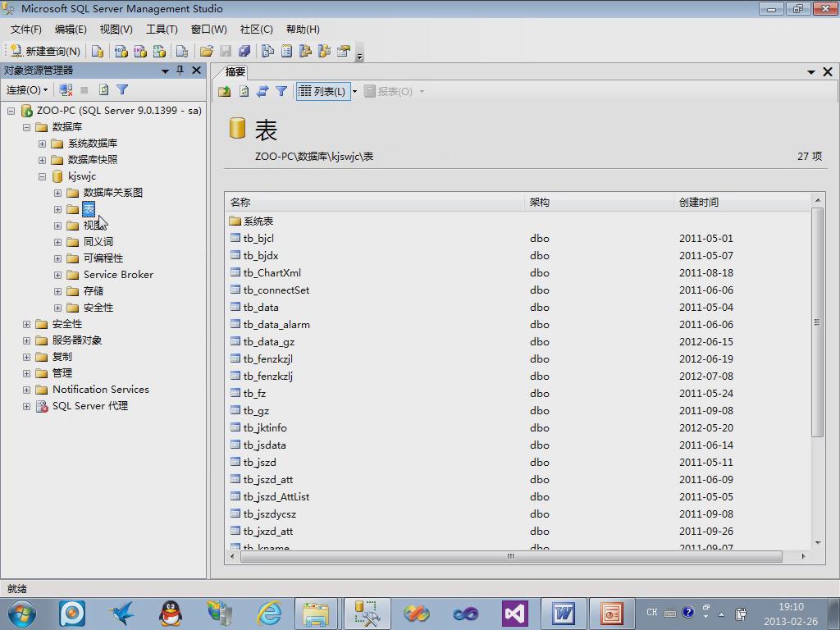Open Internet Explorer from the taskbar

click(269, 614)
